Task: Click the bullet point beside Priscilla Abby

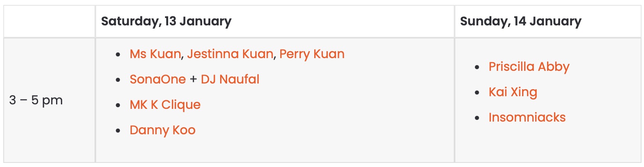Action: [x=477, y=67]
